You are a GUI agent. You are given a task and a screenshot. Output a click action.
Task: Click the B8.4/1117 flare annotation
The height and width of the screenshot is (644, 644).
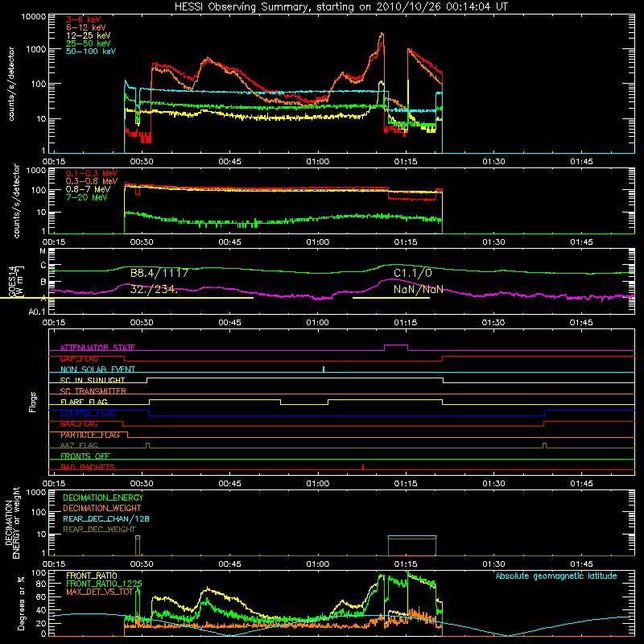[x=159, y=273]
